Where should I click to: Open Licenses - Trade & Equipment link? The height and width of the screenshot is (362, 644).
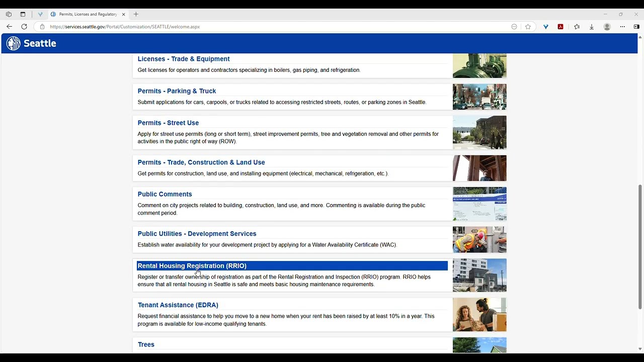point(184,59)
